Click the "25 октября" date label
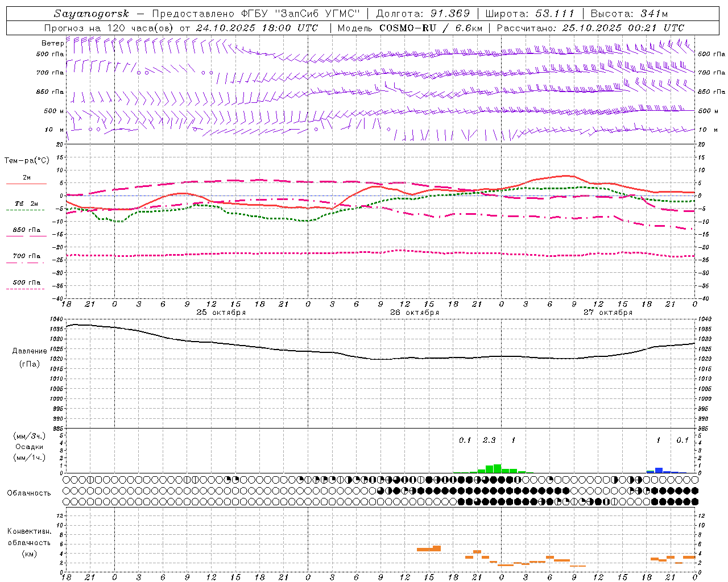 pos(221,312)
